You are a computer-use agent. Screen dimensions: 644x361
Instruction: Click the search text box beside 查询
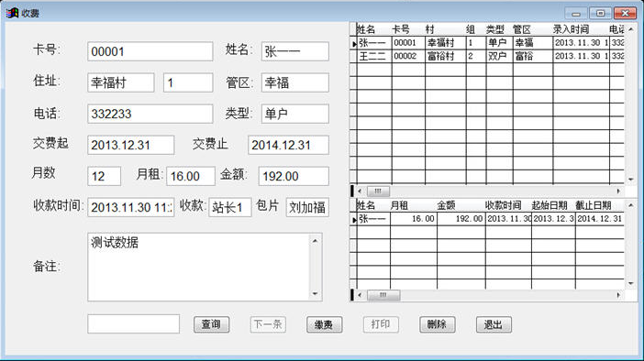point(134,324)
